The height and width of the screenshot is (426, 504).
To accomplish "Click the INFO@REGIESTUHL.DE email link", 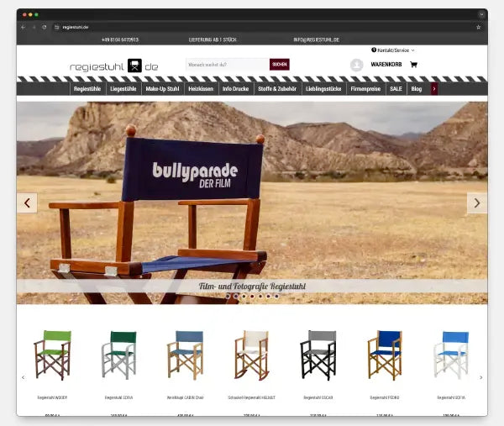I will coord(317,39).
